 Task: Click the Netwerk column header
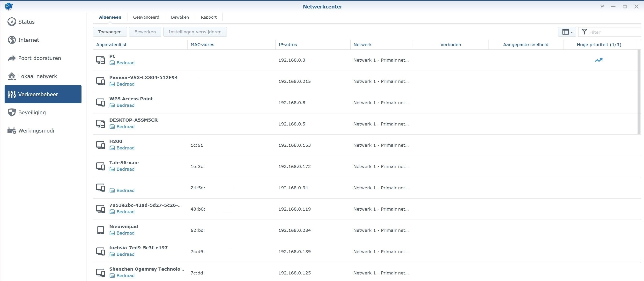point(382,44)
